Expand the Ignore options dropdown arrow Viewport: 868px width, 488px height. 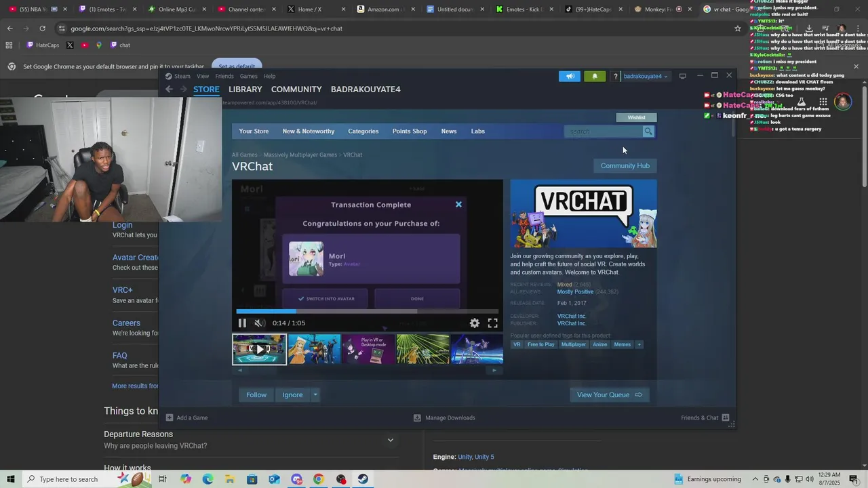(315, 395)
